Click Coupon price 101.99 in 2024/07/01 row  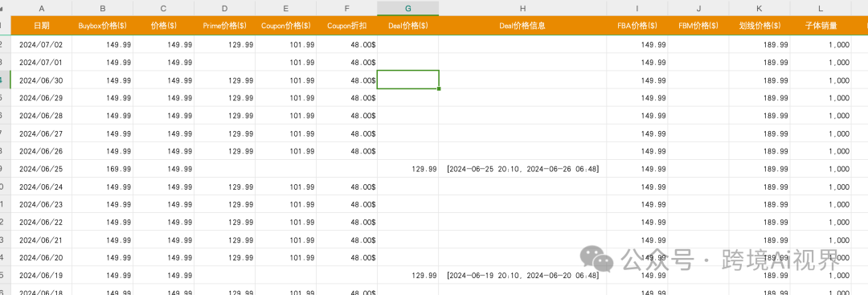point(285,63)
